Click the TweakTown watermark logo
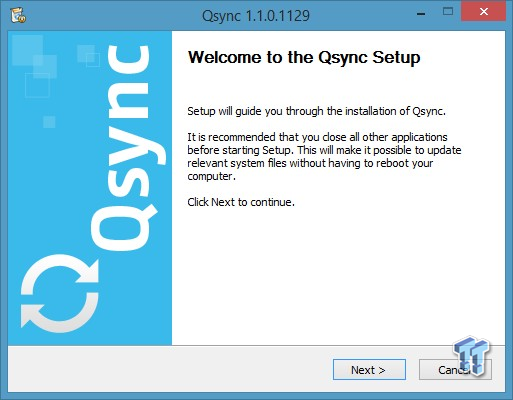Screen dimensions: 513x400 pos(471,356)
